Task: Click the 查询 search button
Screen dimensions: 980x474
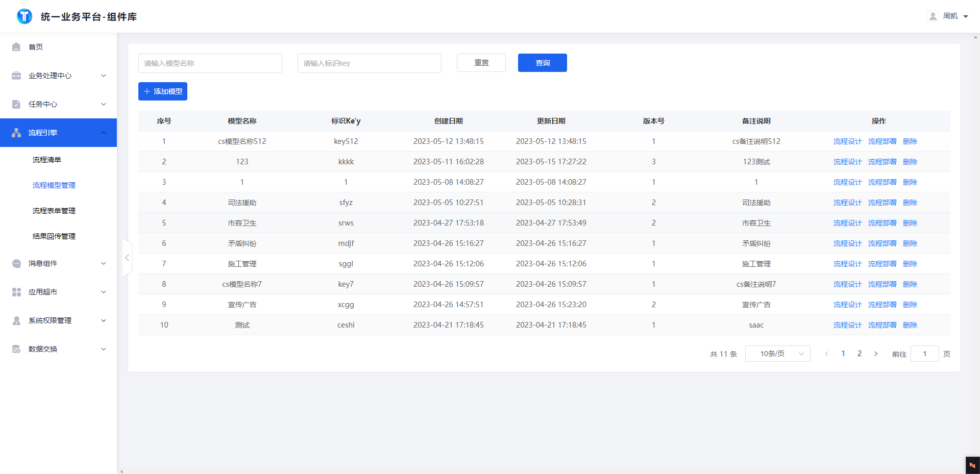Action: 543,63
